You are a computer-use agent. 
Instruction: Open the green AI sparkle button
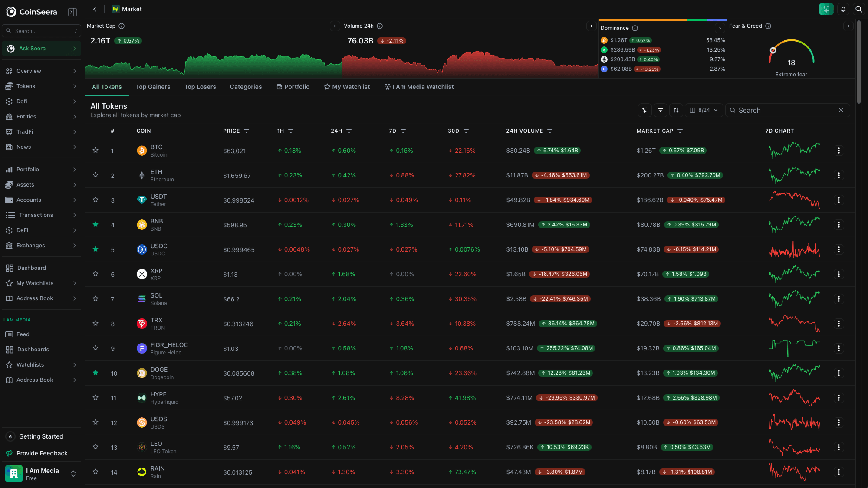(826, 9)
